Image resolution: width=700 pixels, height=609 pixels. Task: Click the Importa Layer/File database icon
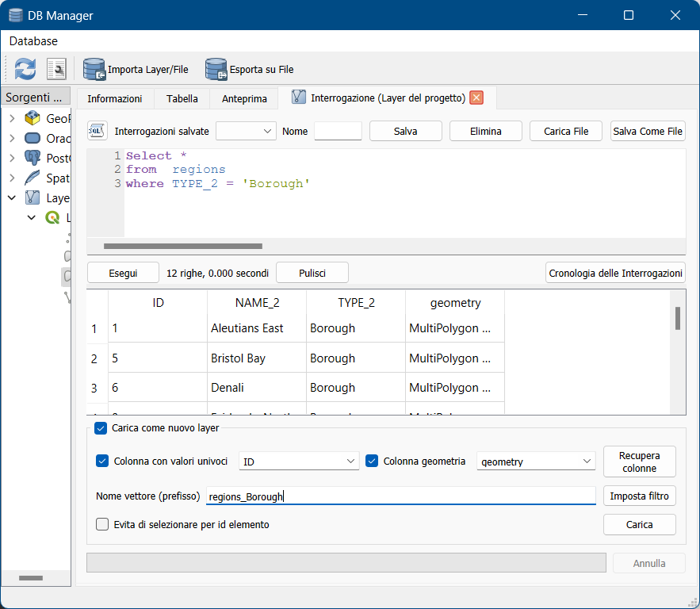click(94, 69)
